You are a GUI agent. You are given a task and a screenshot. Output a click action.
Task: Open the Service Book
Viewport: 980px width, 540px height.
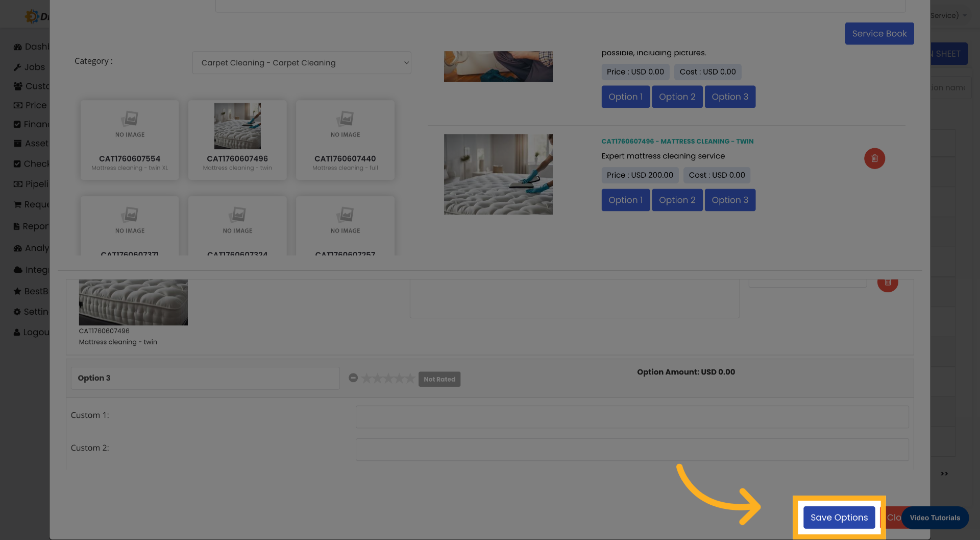coord(879,33)
